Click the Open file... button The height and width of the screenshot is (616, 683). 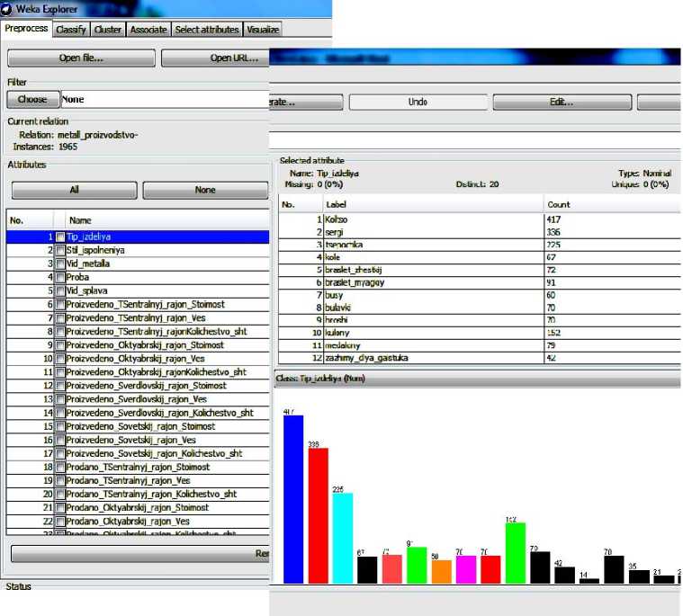81,58
